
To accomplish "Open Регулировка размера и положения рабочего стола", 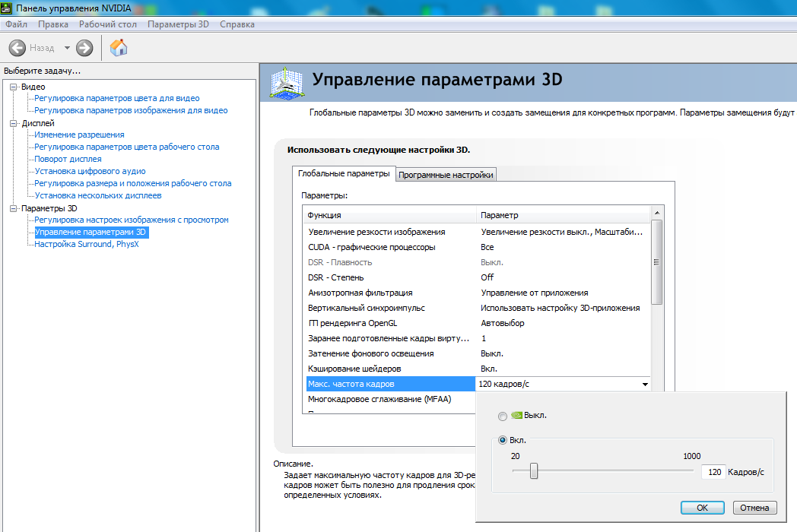I will 132,183.
